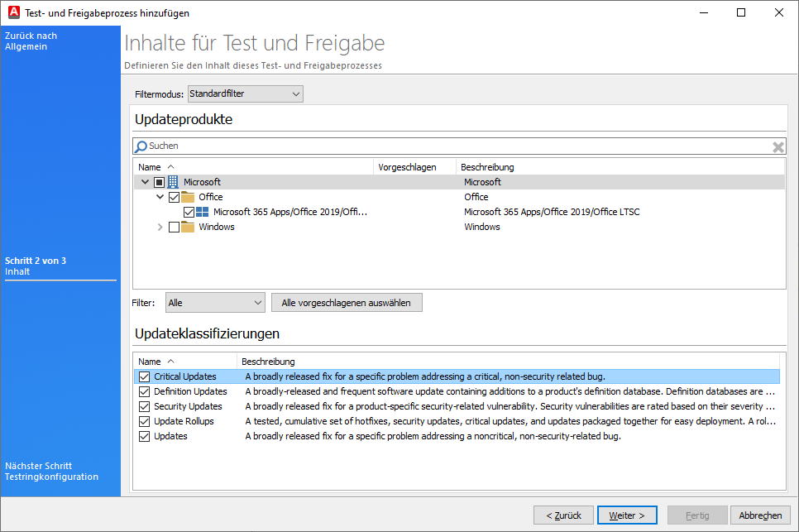Collapse the Office tree node
Screen dimensions: 799x532
pos(160,197)
